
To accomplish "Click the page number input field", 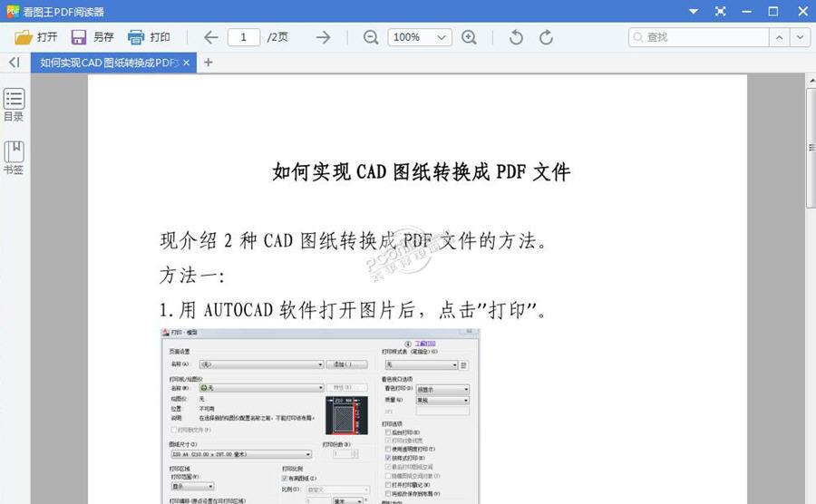I will point(244,37).
